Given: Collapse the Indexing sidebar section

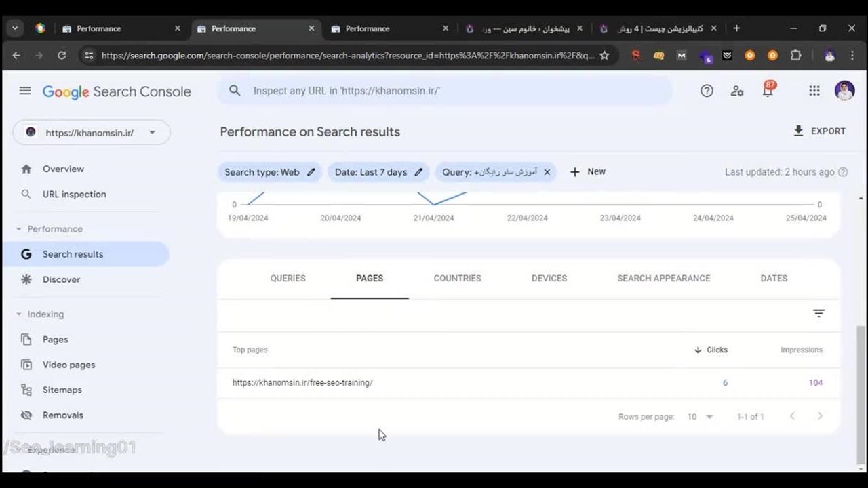Looking at the screenshot, I should pos(19,314).
